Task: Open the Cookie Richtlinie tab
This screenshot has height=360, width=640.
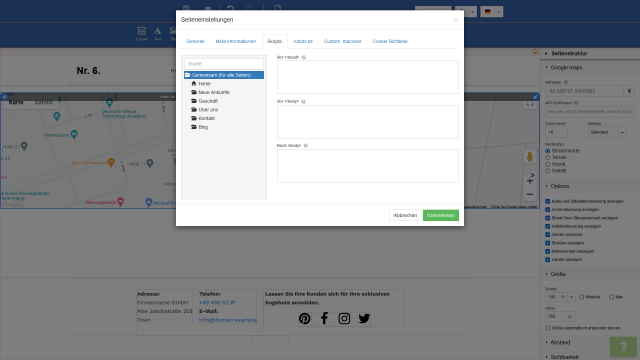Action: 390,42
